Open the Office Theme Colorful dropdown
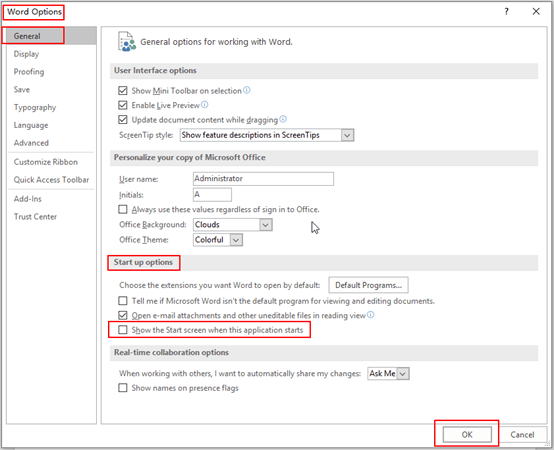The width and height of the screenshot is (554, 450). tap(218, 240)
